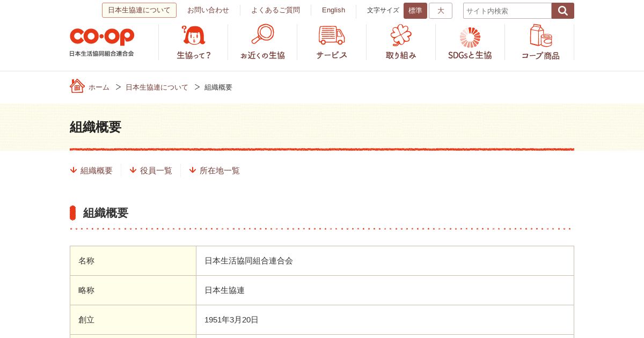Open the 生協って？ girl face icon
Screen dimensions: 644x338
(194, 35)
